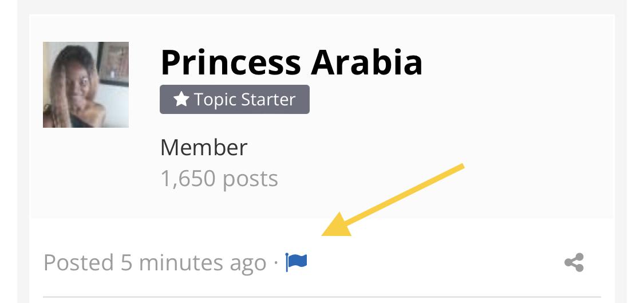644x303 pixels.
Task: View the member avatar image
Action: [86, 85]
